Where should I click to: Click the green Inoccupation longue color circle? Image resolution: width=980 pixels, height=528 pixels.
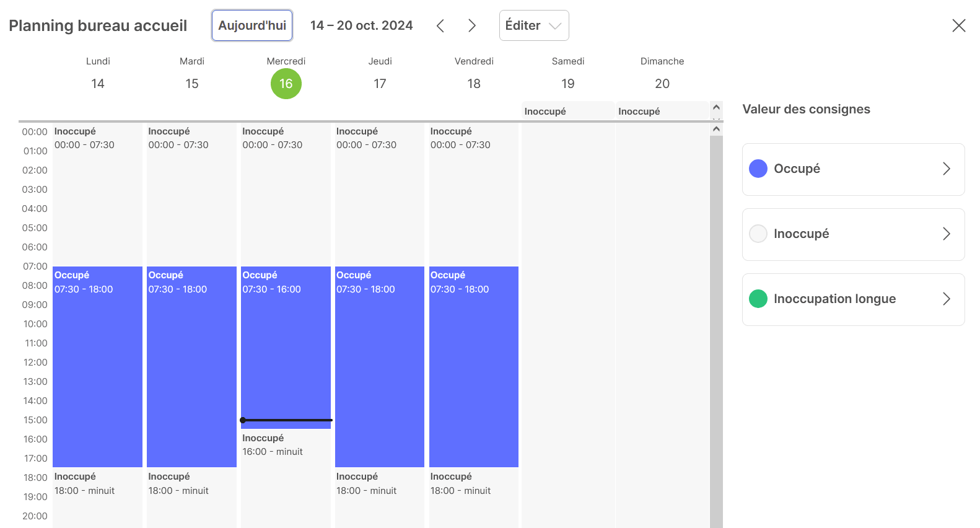point(758,299)
